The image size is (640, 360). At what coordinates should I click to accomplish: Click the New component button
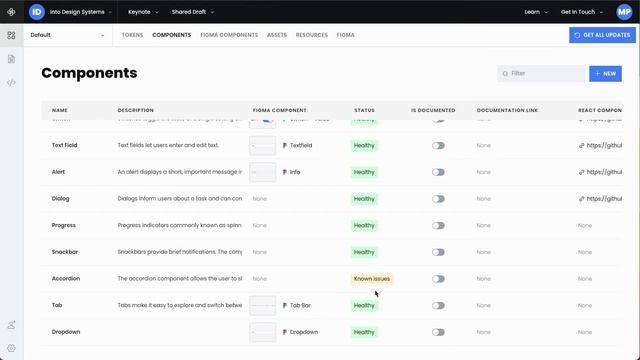[x=605, y=73]
